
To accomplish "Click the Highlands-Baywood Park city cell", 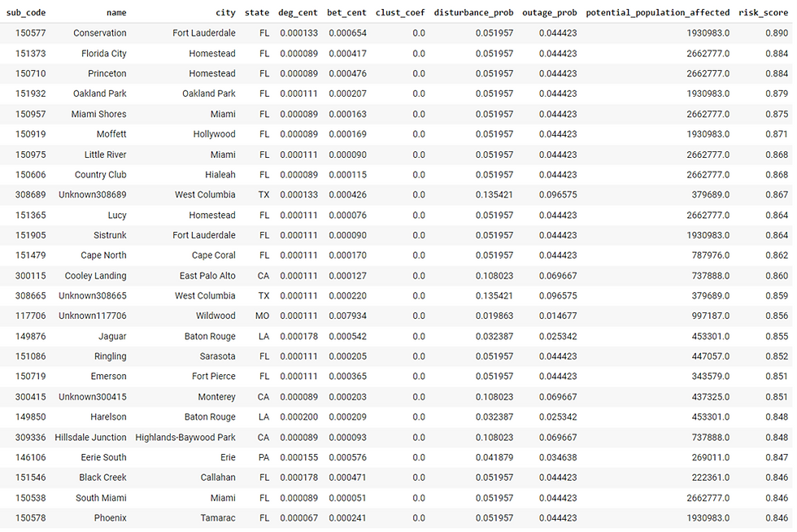I will 185,438.
